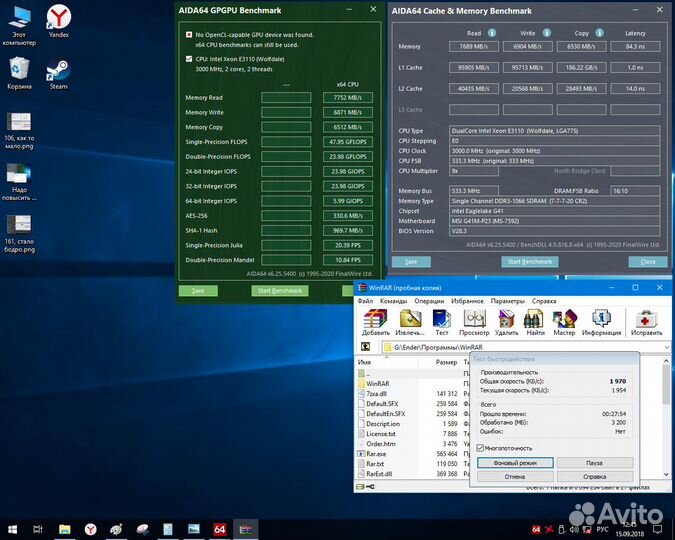Image resolution: width=675 pixels, height=540 pixels.
Task: Click Close in Cache & Memory Benchmark
Action: point(648,262)
